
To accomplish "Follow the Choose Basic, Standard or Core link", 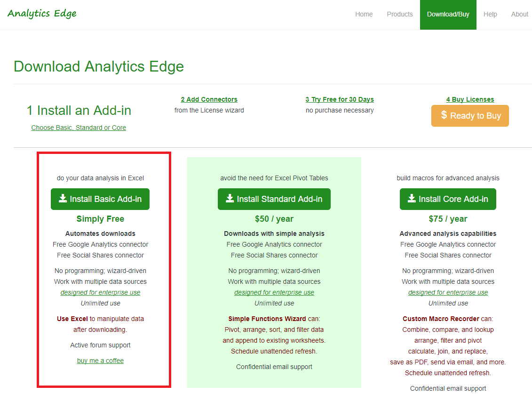I will [79, 128].
